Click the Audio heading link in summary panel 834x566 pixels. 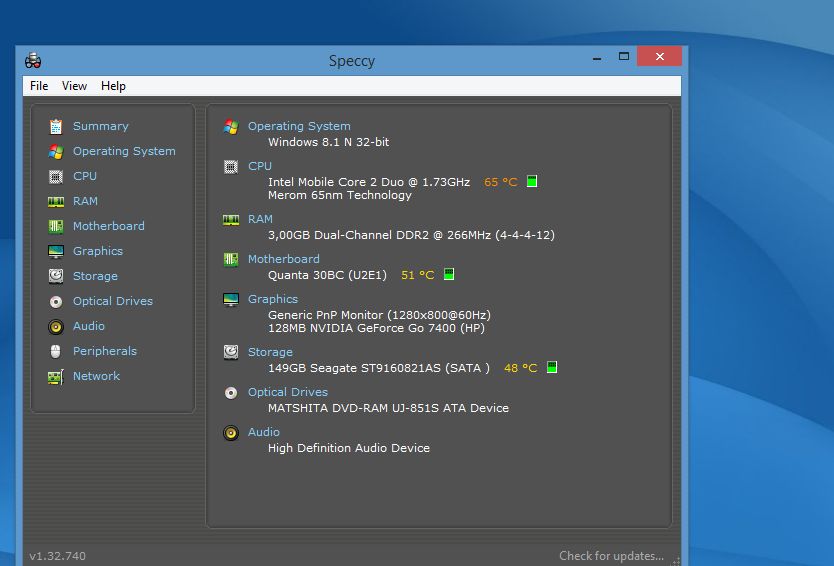point(264,431)
